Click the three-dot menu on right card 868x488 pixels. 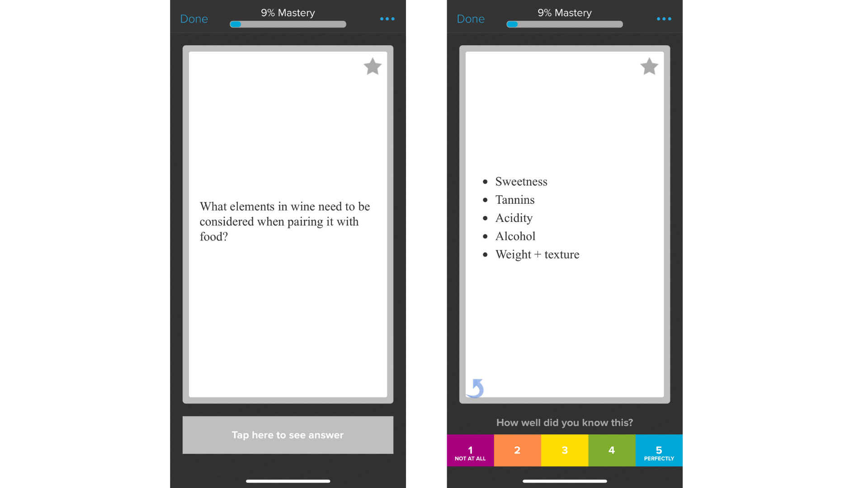click(664, 19)
